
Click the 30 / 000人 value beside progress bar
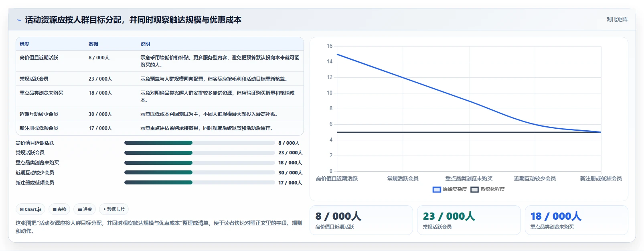pos(290,173)
